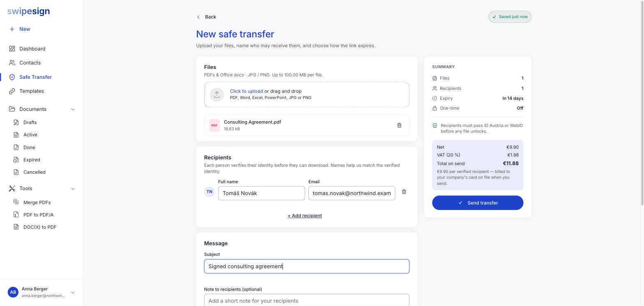Click the DOC(X) to PDF icon
Screen dimensions: 644x306
16,227
